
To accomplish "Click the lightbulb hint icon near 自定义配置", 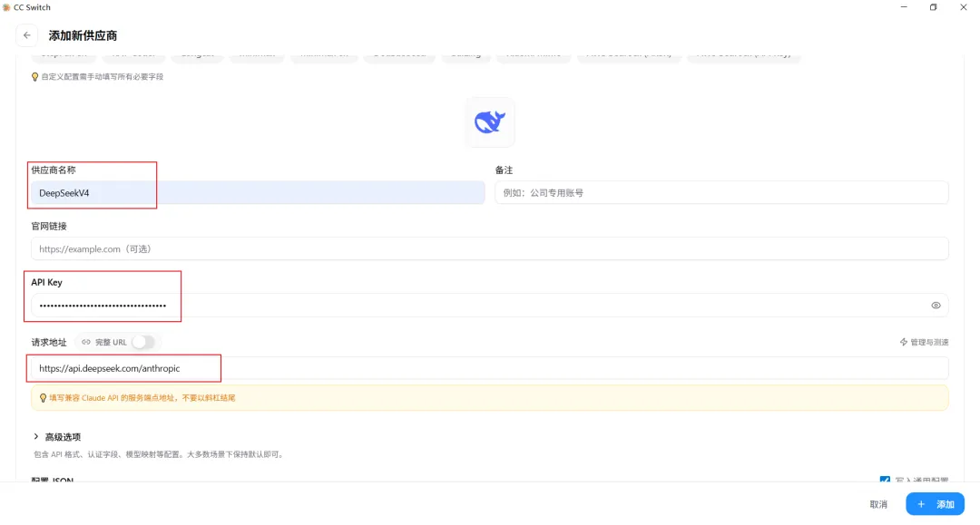I will (x=35, y=77).
